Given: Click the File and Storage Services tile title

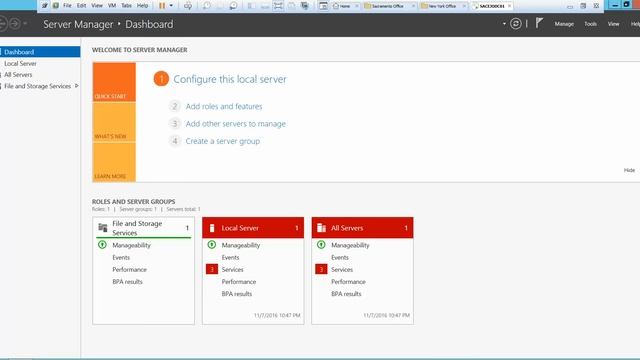Looking at the screenshot, I should pos(137,228).
